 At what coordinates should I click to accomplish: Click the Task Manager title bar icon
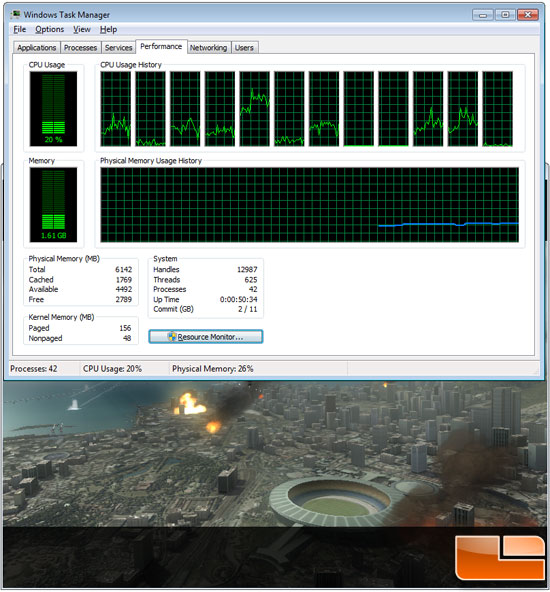(16, 14)
